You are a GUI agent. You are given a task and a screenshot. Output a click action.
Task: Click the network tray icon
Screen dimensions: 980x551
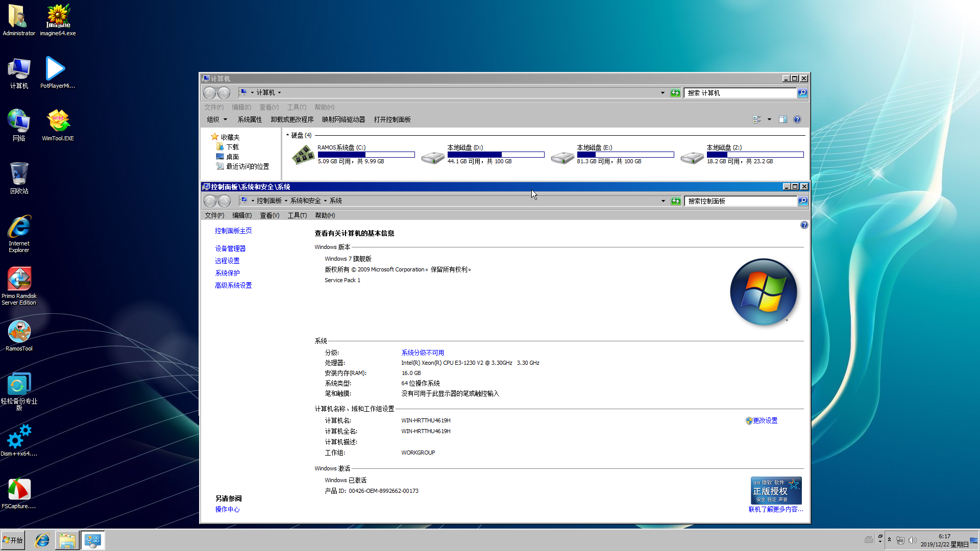tap(900, 540)
